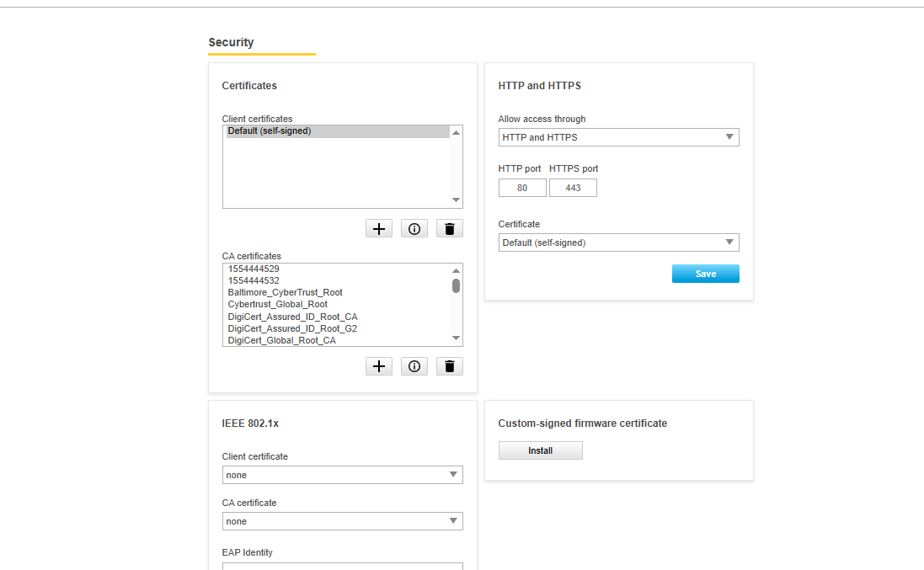The image size is (924, 570).
Task: Delete the selected CA certificate
Action: [449, 366]
